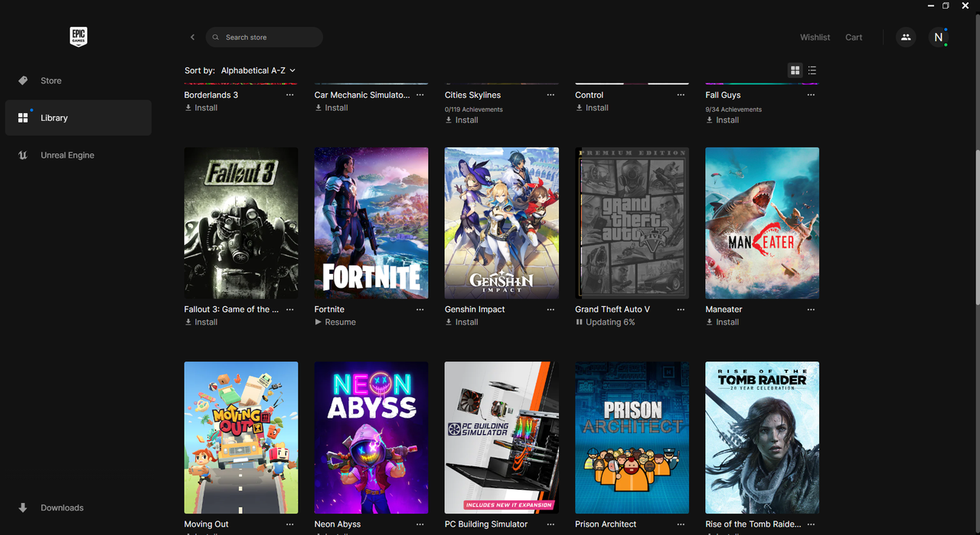Open options menu for Rise of the Tomb Raider

(811, 524)
